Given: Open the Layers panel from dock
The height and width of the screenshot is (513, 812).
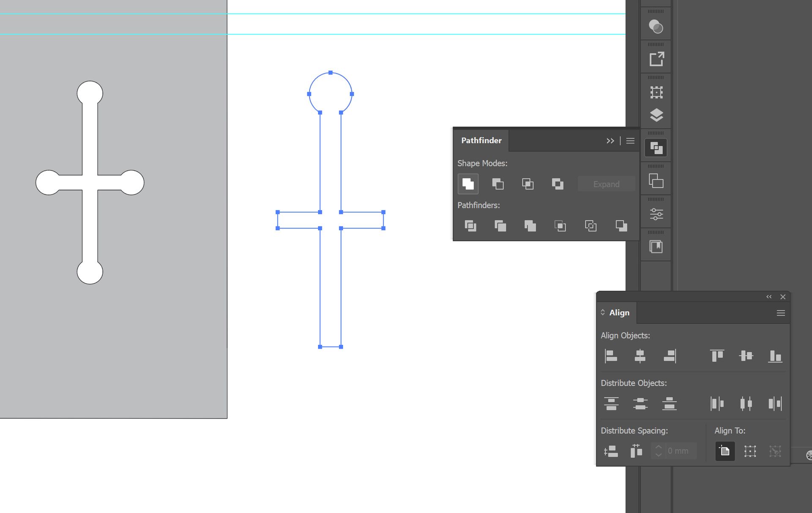Looking at the screenshot, I should point(656,115).
